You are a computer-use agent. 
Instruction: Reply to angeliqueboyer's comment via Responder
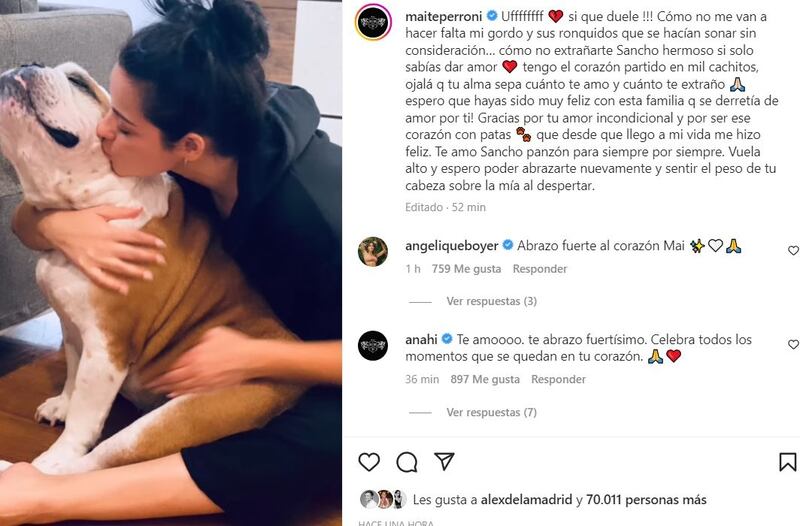(x=540, y=269)
